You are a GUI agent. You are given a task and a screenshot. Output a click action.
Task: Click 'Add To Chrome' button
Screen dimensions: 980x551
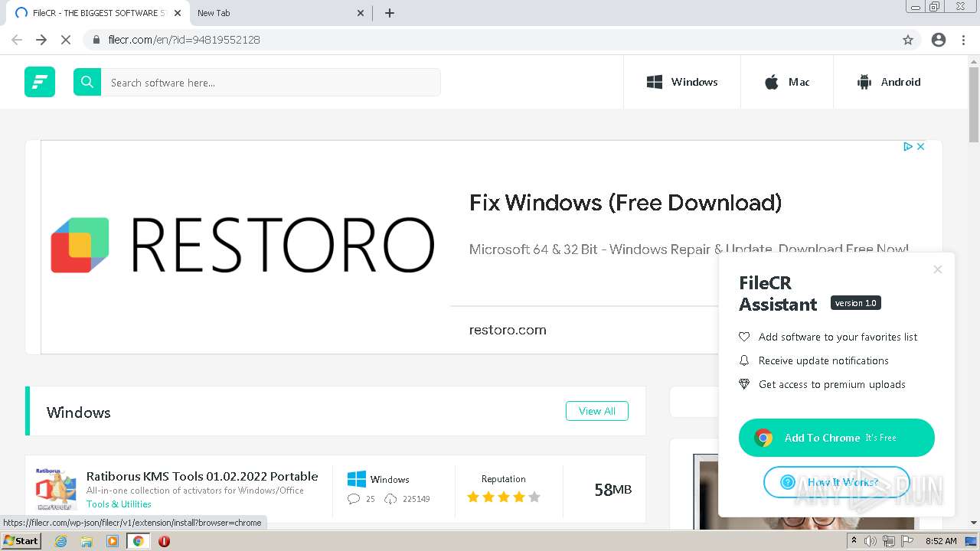point(837,438)
